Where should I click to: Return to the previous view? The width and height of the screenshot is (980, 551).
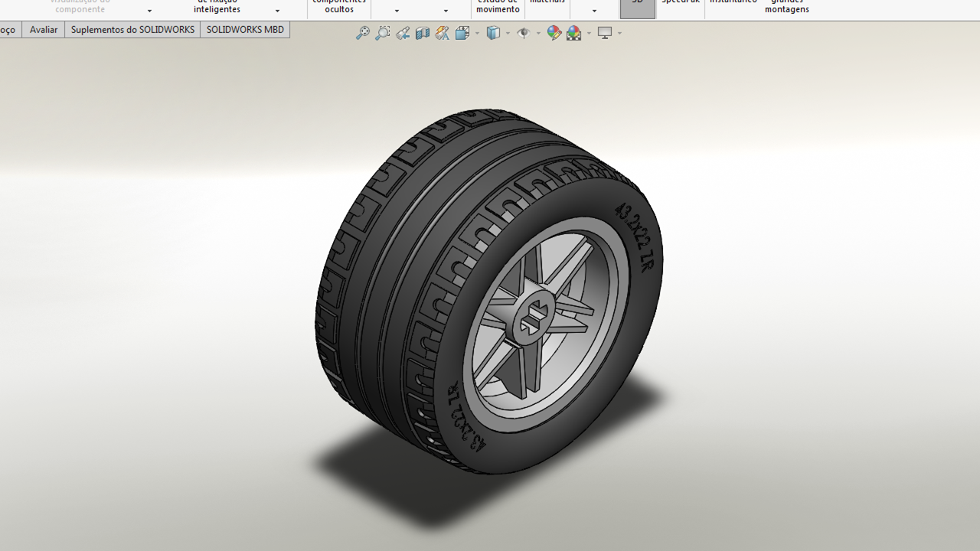click(x=403, y=33)
